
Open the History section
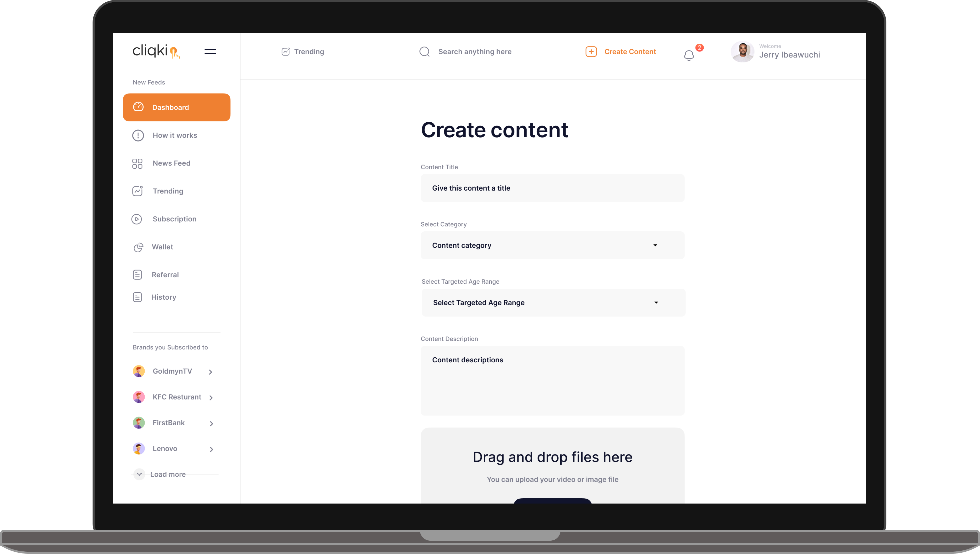(x=164, y=297)
